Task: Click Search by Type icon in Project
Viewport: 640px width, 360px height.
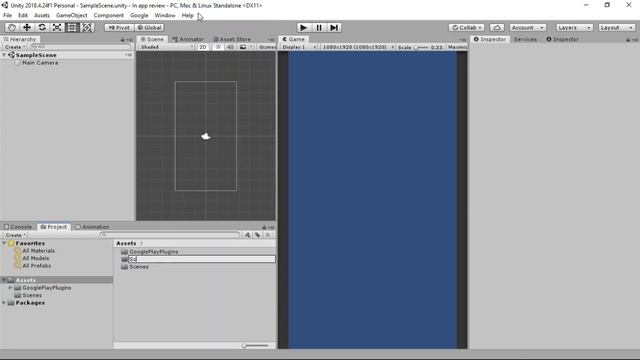Action: (247, 235)
